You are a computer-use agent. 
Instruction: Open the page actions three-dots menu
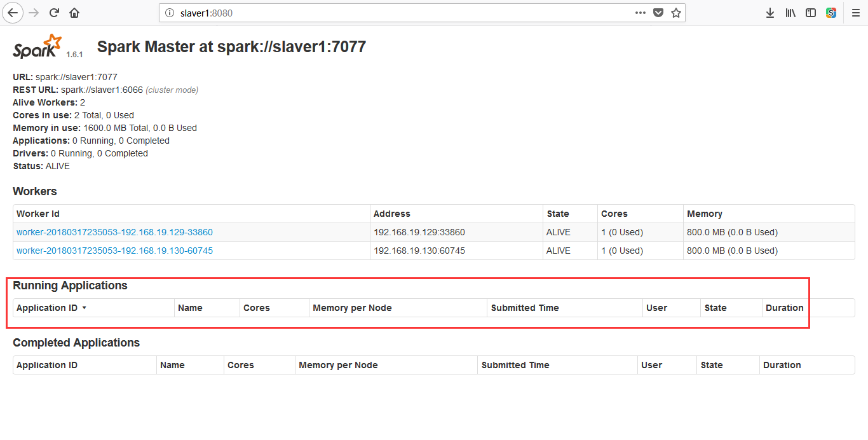pyautogui.click(x=641, y=13)
